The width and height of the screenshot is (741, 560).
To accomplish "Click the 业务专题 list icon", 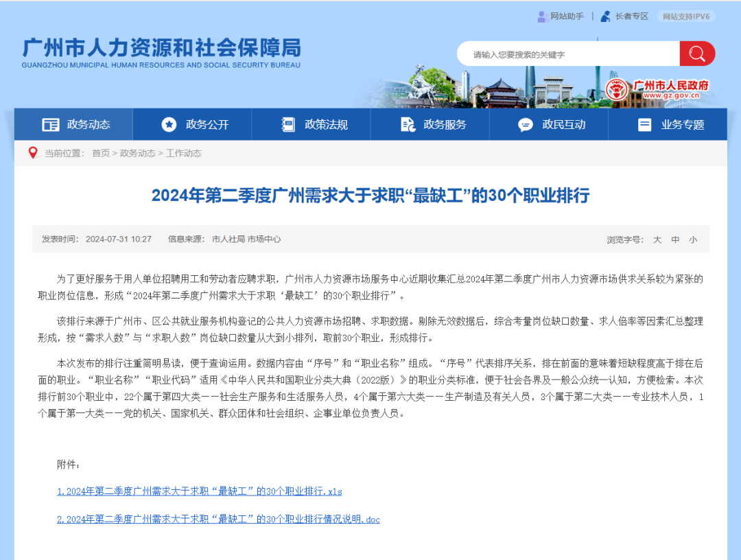I will click(x=644, y=124).
